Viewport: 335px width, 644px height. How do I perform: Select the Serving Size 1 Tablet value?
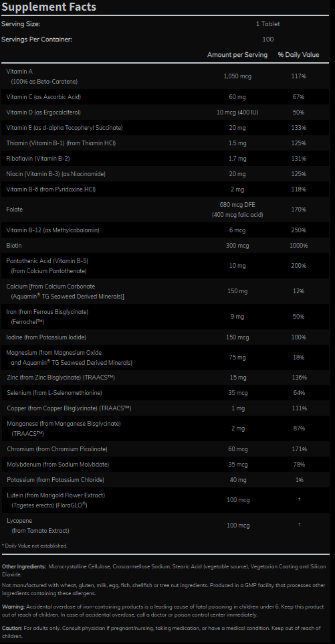tap(268, 24)
